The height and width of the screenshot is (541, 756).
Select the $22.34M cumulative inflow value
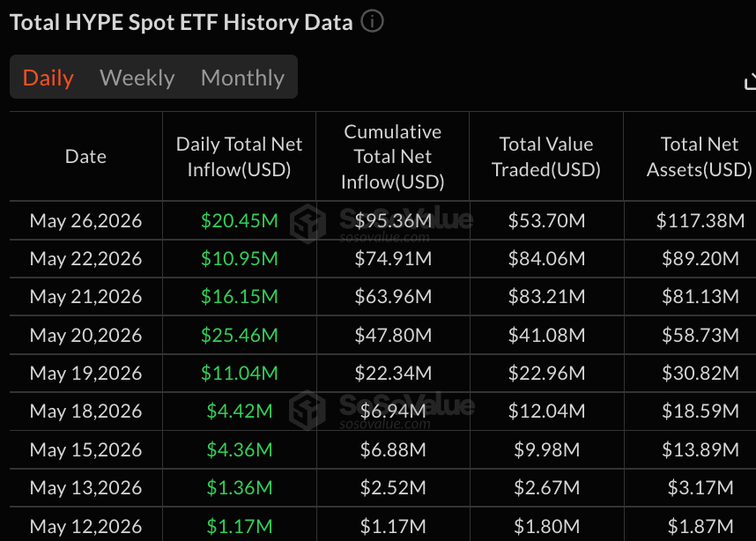pos(393,373)
